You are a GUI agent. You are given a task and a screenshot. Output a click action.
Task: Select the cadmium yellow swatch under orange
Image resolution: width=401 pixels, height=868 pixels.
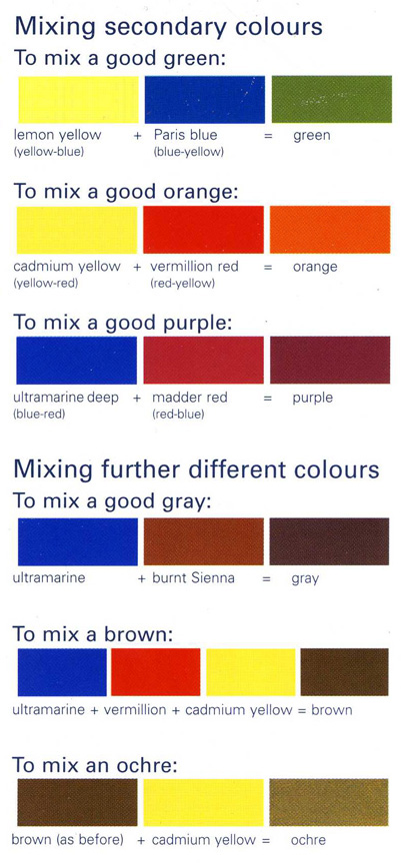click(x=77, y=230)
